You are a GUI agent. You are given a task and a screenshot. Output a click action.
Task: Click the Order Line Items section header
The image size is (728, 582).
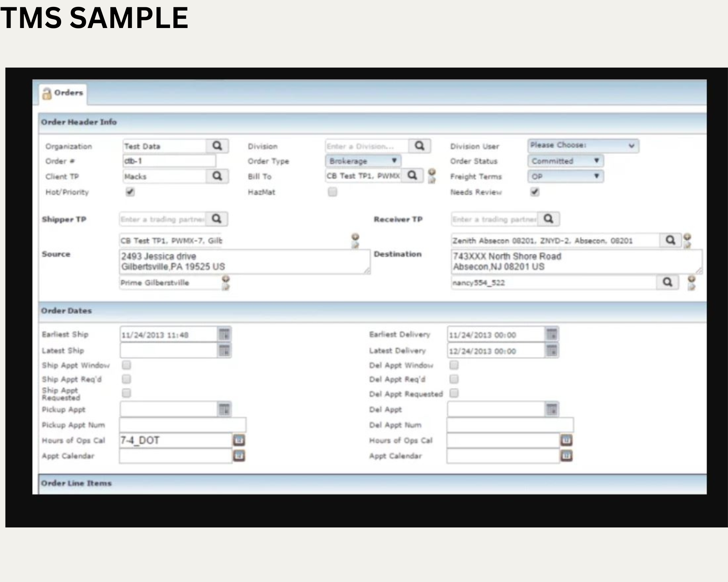tap(76, 483)
